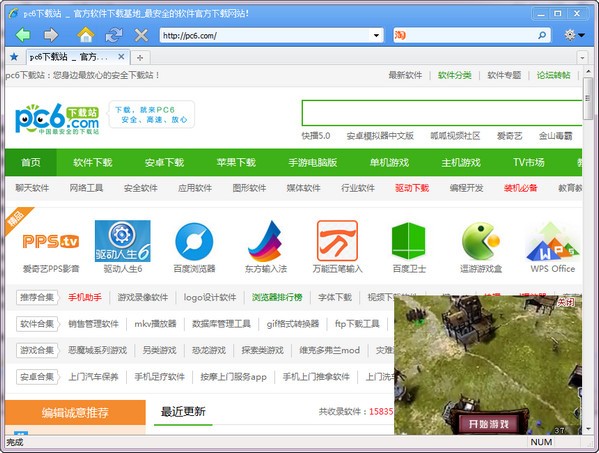This screenshot has height=453, width=599.
Task: Open the 软件分类 link
Action: [455, 75]
